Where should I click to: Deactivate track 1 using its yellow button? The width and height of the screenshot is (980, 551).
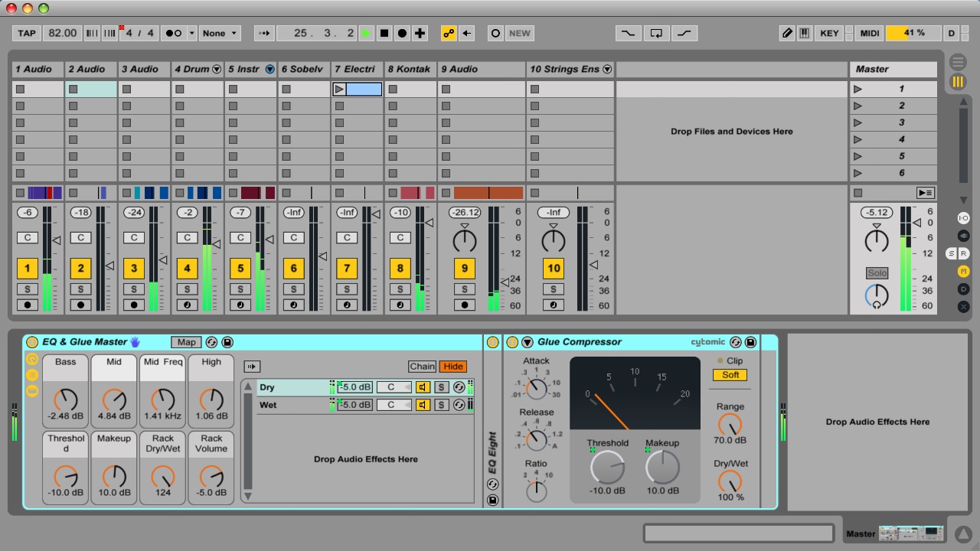point(28,269)
